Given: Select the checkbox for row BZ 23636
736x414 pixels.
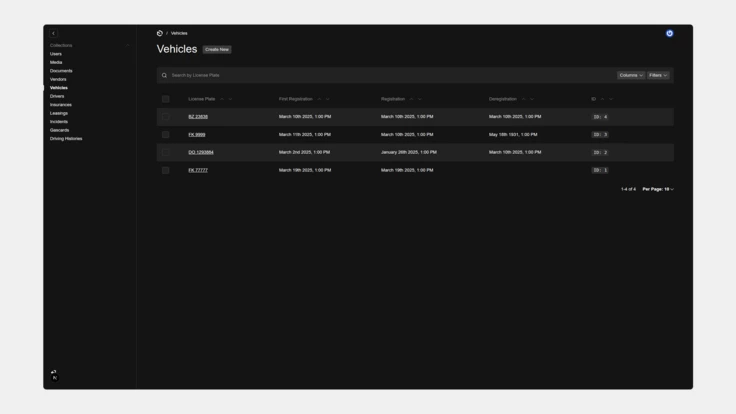Looking at the screenshot, I should click(166, 117).
